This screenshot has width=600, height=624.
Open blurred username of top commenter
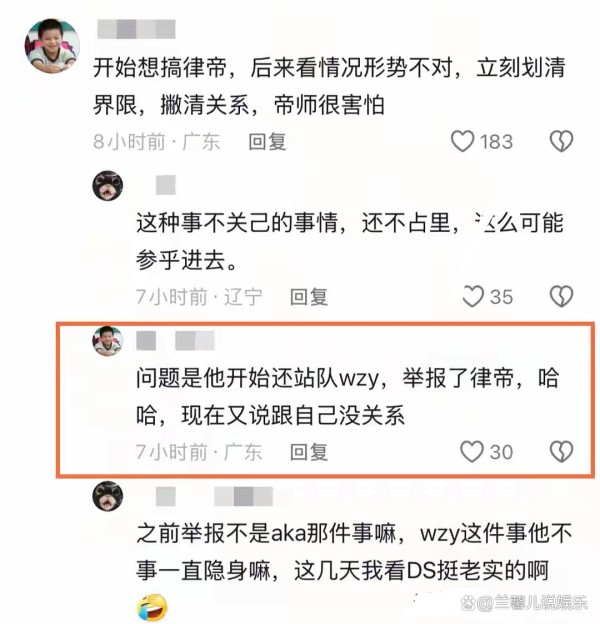136,29
